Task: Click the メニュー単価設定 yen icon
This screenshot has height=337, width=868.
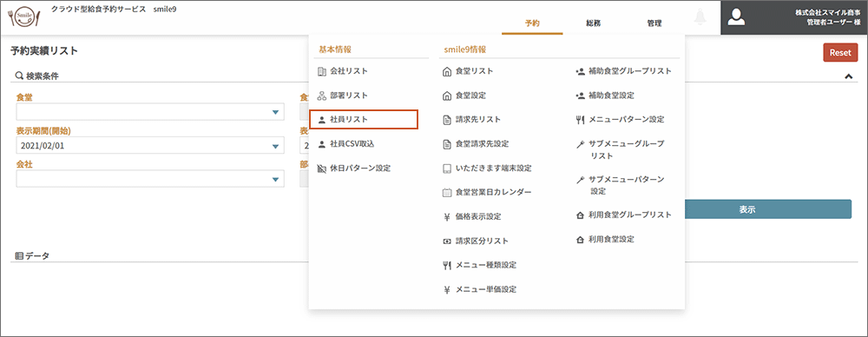Action: pyautogui.click(x=447, y=289)
